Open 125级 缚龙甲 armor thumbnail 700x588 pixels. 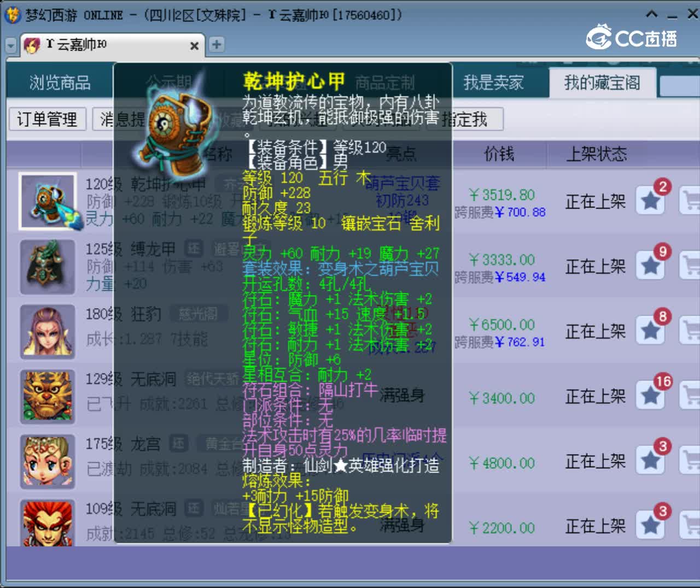coord(48,267)
